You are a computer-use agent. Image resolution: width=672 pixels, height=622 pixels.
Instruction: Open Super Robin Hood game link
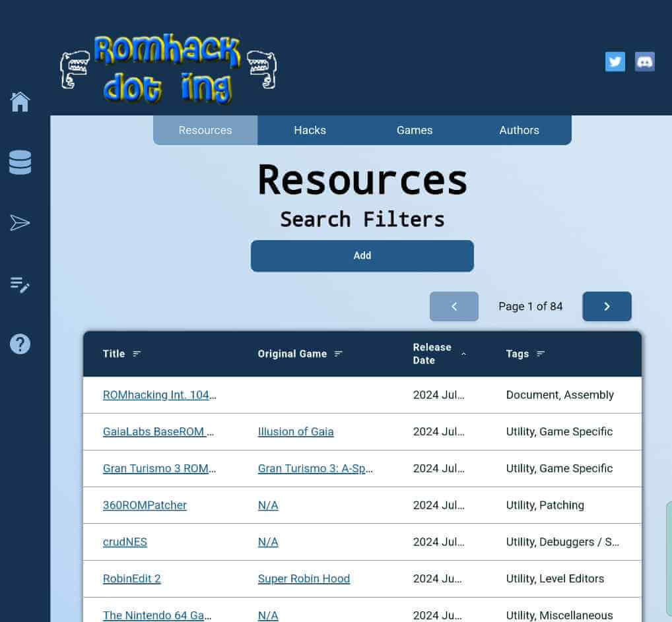click(304, 578)
